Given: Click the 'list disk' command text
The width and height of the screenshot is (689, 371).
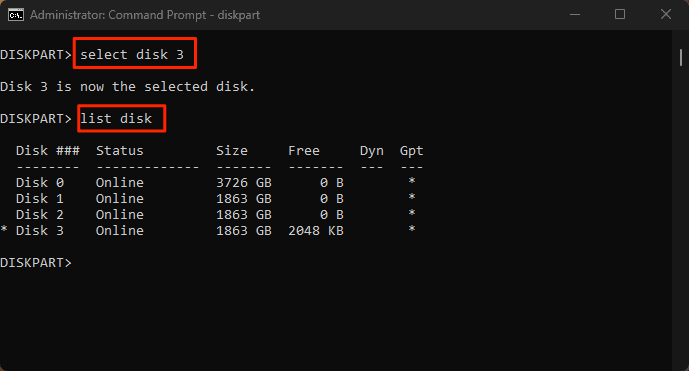Looking at the screenshot, I should pyautogui.click(x=116, y=119).
